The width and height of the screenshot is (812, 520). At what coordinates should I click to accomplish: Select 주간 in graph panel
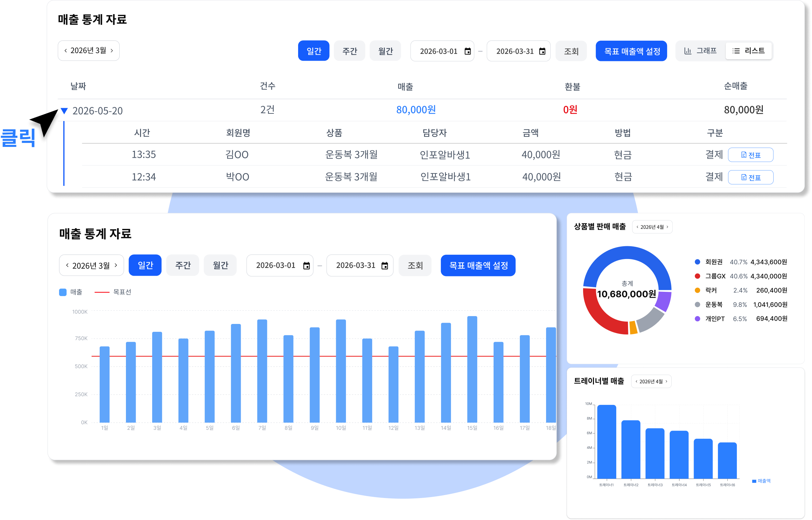183,265
